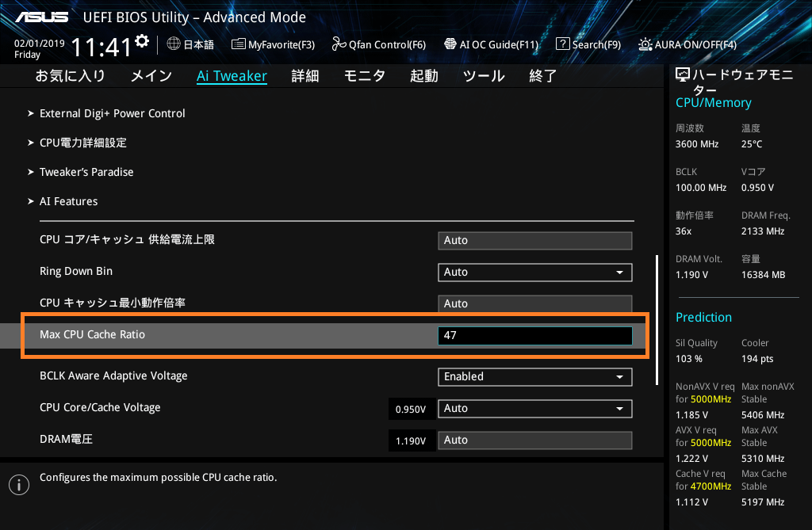812x530 pixels.
Task: Open the ツール tab
Action: click(484, 76)
